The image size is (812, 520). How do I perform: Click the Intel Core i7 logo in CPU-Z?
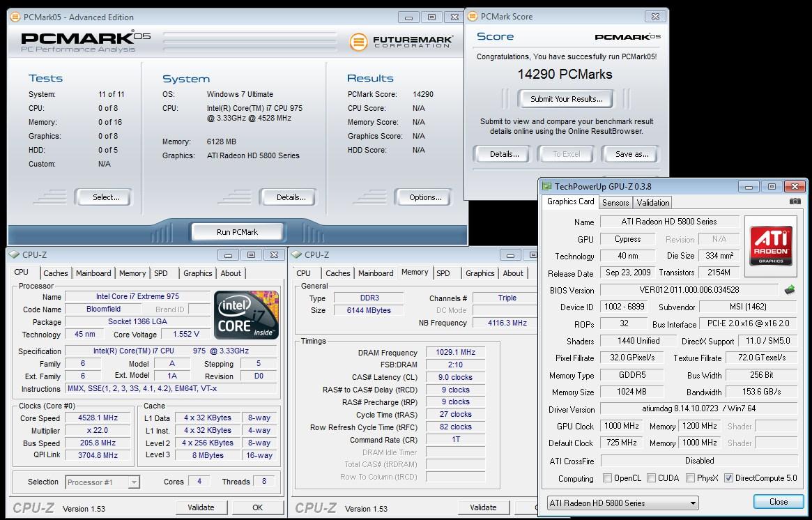click(x=247, y=315)
